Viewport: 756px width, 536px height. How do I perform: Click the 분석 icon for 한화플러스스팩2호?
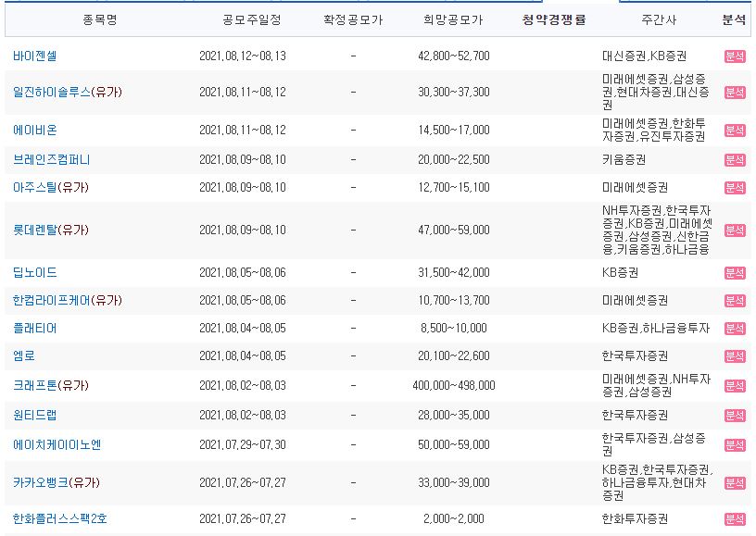pyautogui.click(x=735, y=519)
